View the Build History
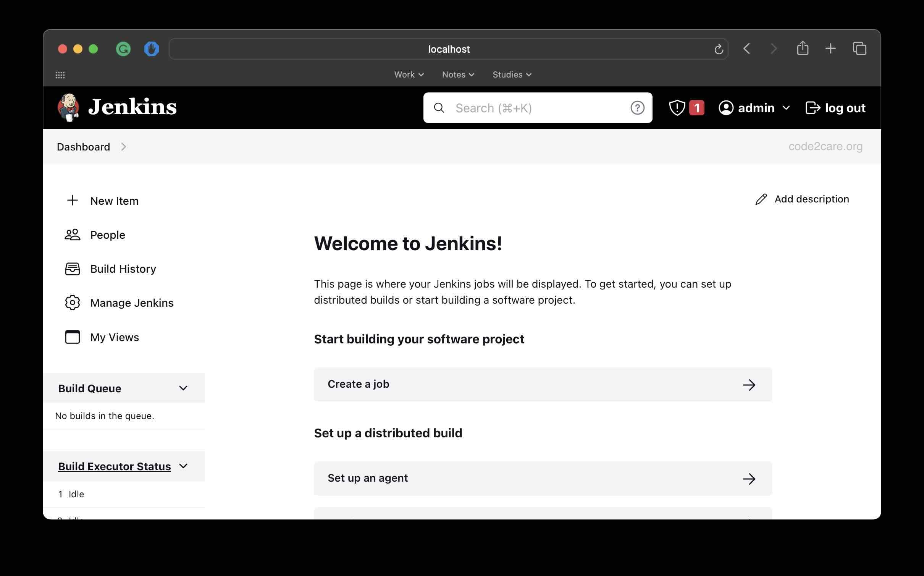 (x=123, y=269)
